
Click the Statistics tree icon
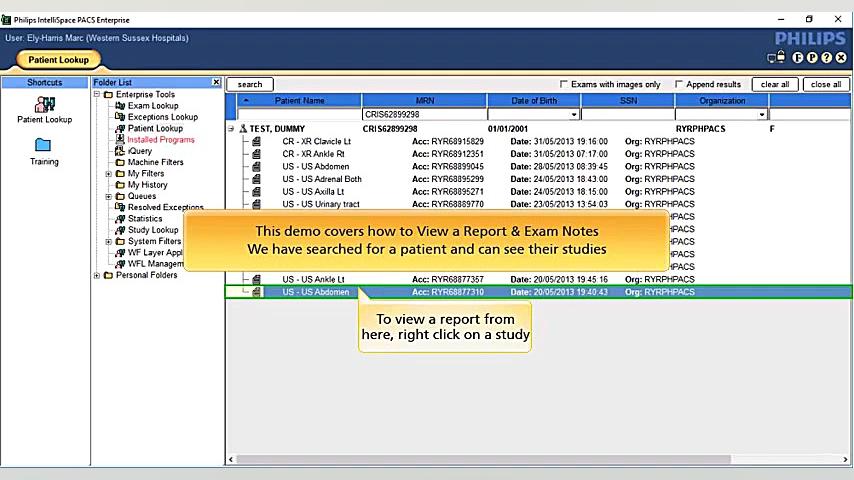(120, 218)
